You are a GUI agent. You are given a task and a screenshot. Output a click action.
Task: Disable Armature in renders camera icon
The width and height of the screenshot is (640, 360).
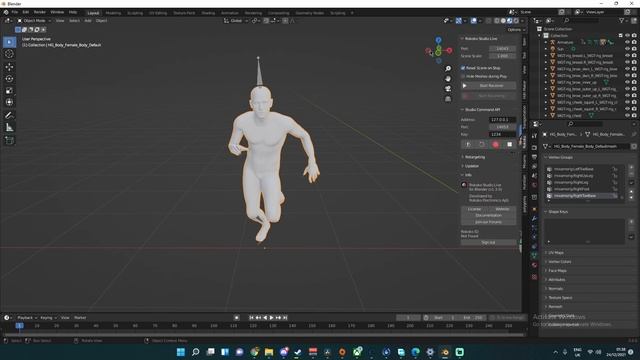pyautogui.click(x=634, y=42)
